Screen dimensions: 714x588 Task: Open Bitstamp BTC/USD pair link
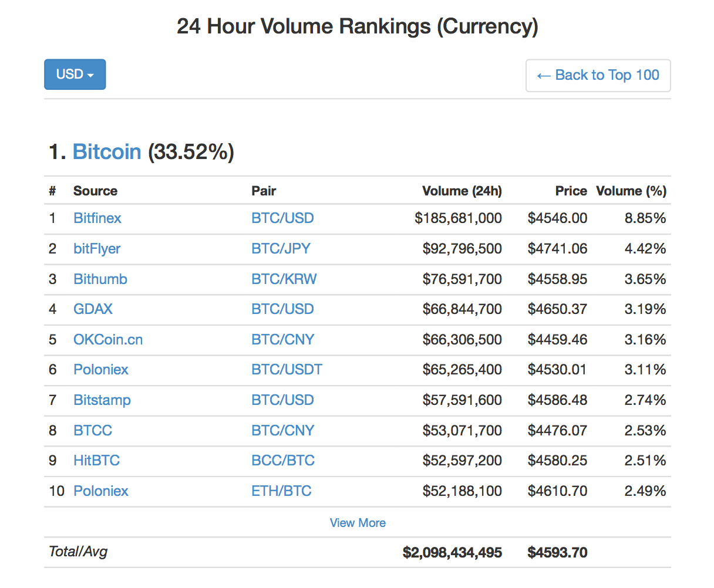(282, 400)
